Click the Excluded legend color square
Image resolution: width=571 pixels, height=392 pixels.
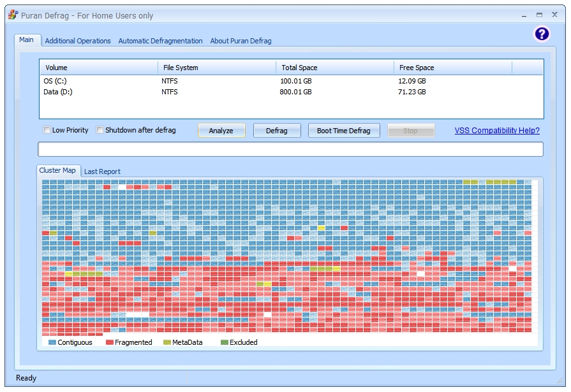pyautogui.click(x=225, y=342)
